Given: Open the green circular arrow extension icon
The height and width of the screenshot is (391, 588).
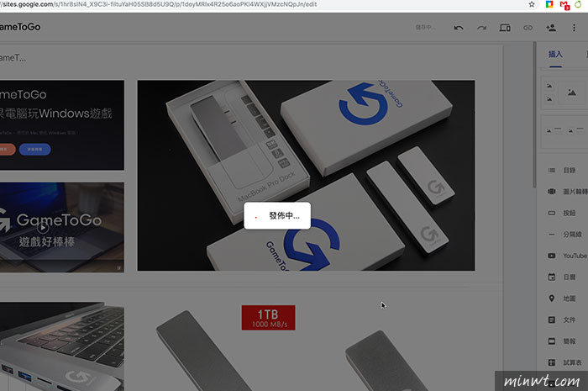Looking at the screenshot, I should pos(579,4).
